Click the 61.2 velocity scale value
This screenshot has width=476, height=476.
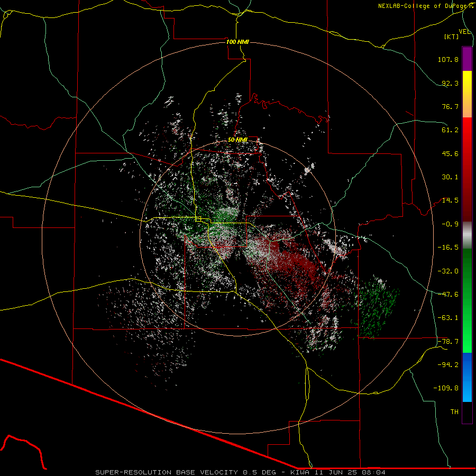(450, 130)
